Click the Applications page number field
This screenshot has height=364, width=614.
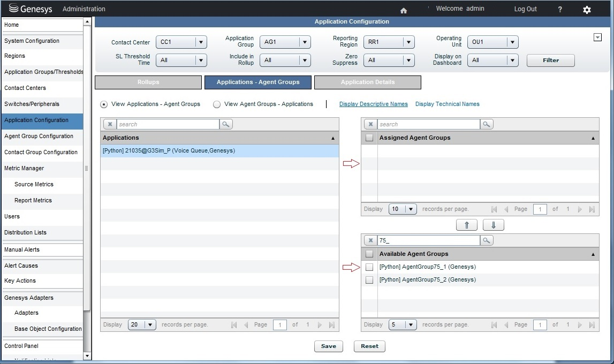click(x=280, y=325)
